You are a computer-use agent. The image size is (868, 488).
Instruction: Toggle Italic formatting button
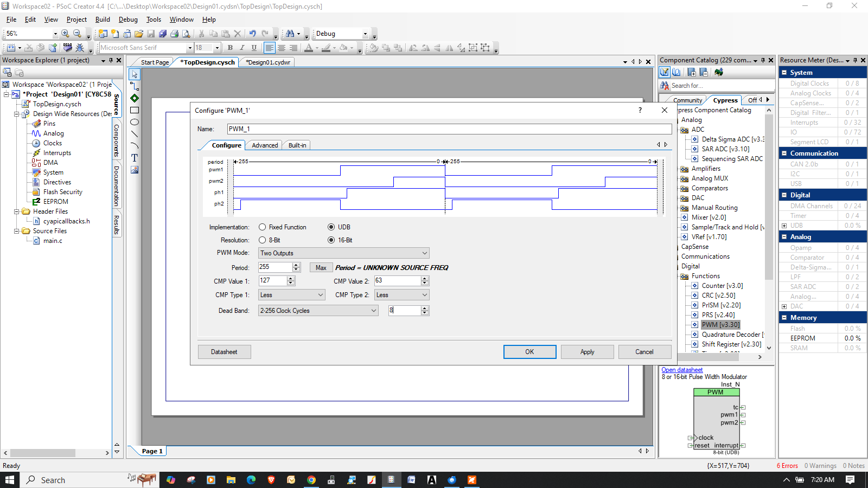[242, 48]
